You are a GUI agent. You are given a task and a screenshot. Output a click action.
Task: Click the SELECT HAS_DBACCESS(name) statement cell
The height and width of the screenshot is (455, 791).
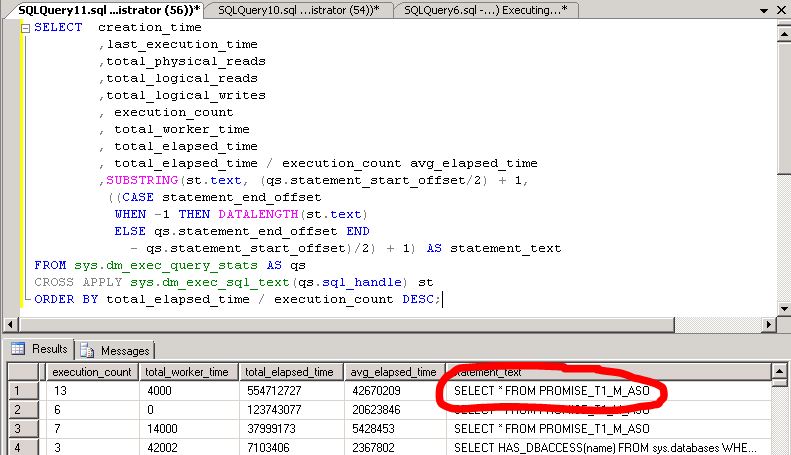click(x=608, y=447)
